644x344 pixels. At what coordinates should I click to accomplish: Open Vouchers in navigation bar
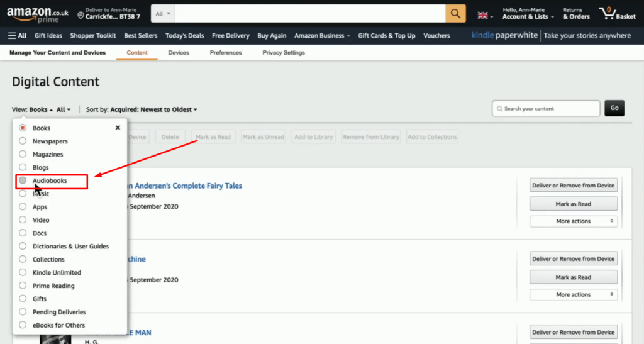[436, 36]
